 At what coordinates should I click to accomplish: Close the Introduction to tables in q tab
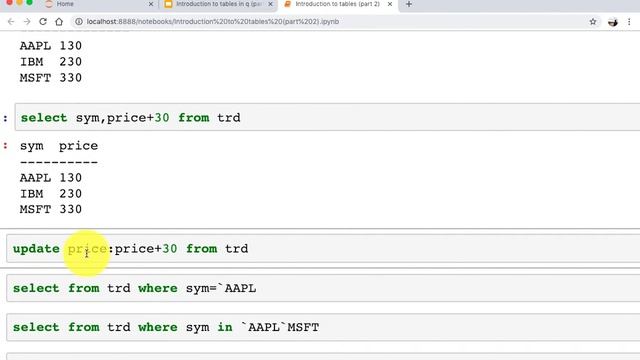click(x=270, y=4)
